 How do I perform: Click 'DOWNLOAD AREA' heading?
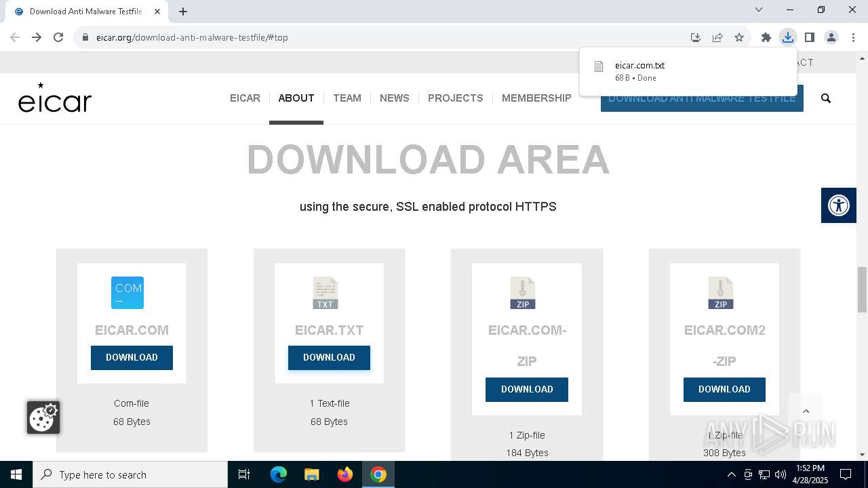(x=428, y=160)
